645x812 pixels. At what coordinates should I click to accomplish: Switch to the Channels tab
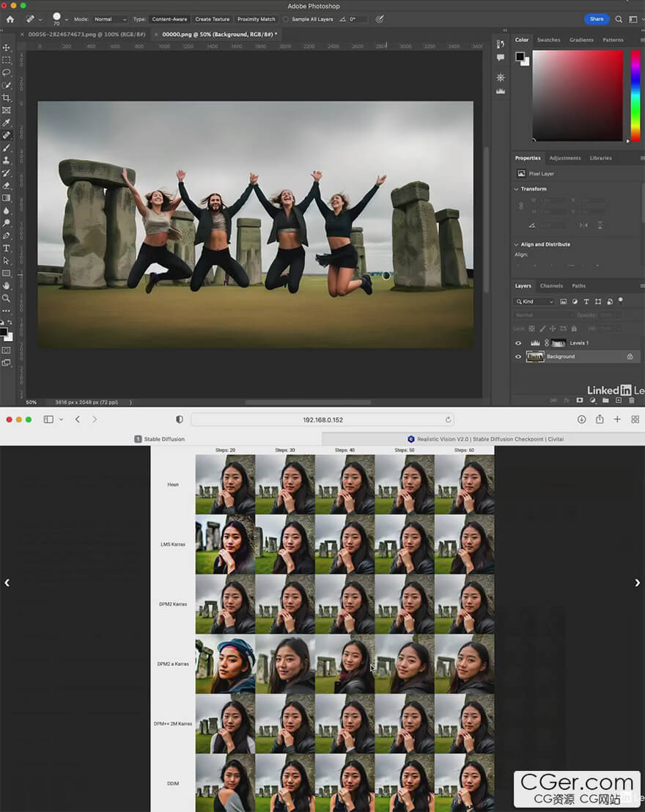click(551, 286)
